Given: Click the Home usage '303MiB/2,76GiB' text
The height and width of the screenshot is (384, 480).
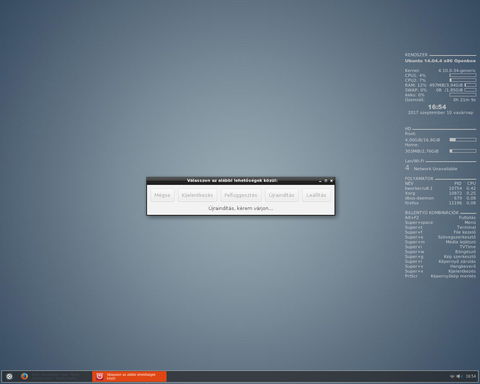Looking at the screenshot, I should click(422, 151).
